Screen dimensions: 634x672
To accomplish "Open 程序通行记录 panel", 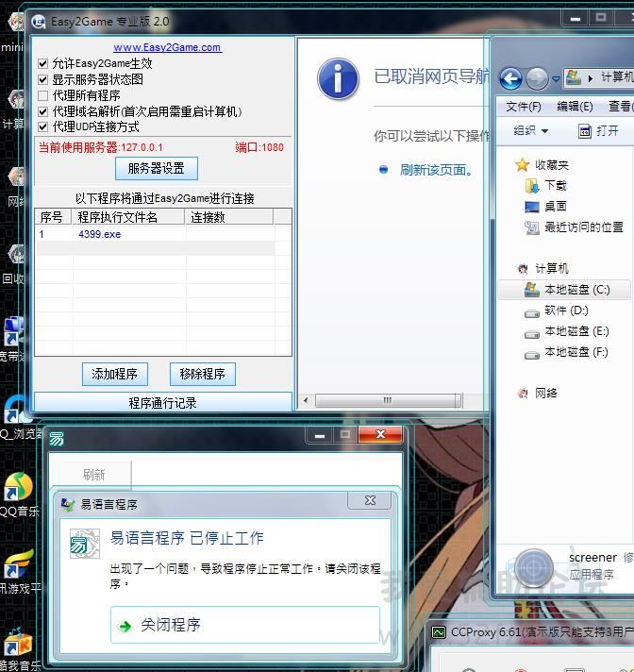I will pyautogui.click(x=163, y=402).
